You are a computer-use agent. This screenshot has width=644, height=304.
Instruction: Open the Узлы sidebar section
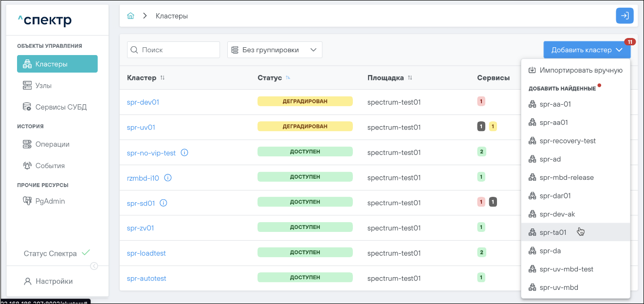[x=43, y=86]
